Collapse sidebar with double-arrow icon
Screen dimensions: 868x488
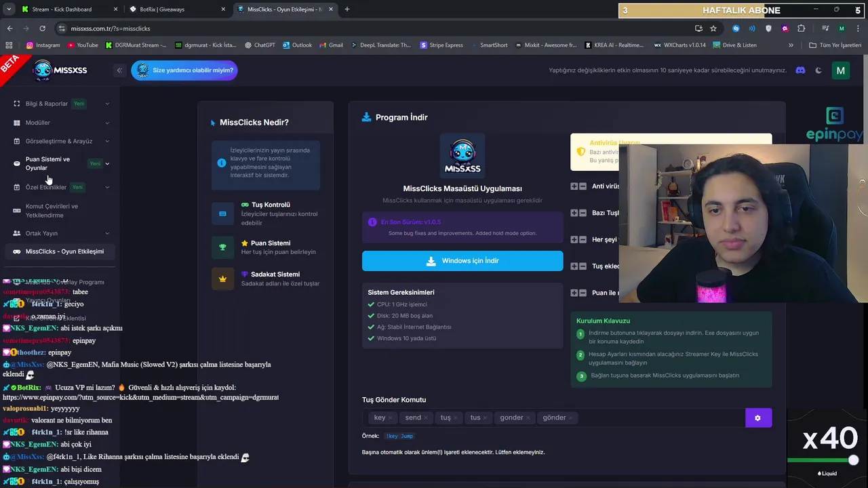pos(119,70)
